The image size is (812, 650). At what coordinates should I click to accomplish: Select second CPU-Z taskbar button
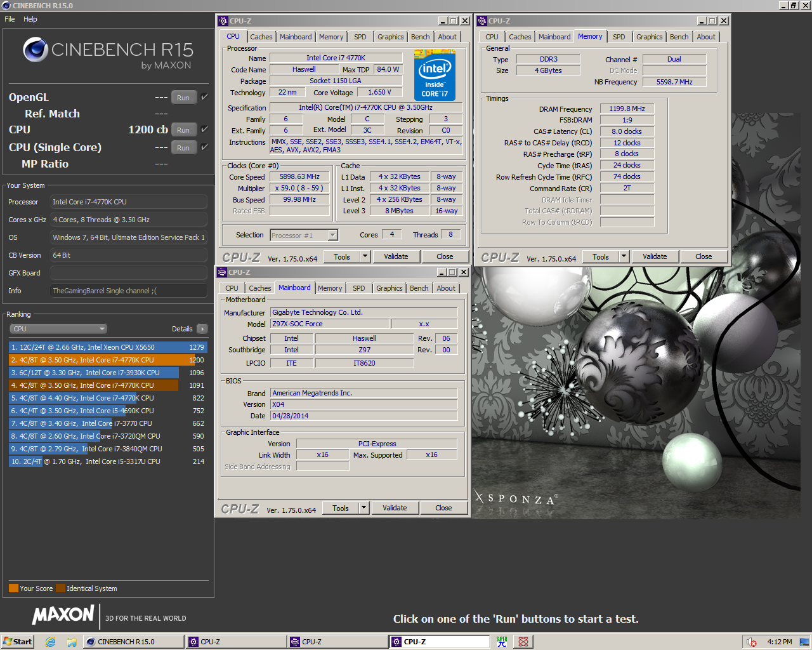point(337,642)
